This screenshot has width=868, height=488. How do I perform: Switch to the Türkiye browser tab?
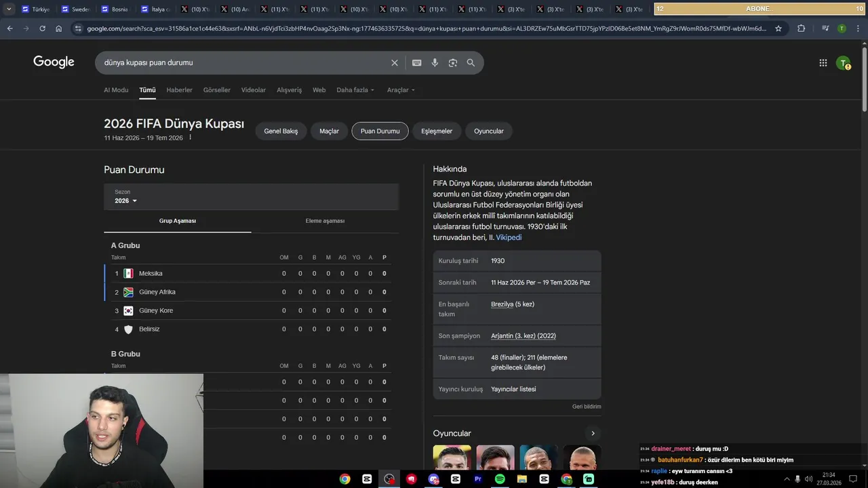tap(36, 9)
